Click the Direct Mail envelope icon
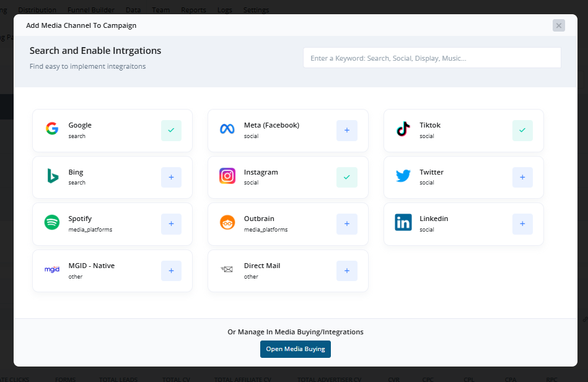 [227, 269]
